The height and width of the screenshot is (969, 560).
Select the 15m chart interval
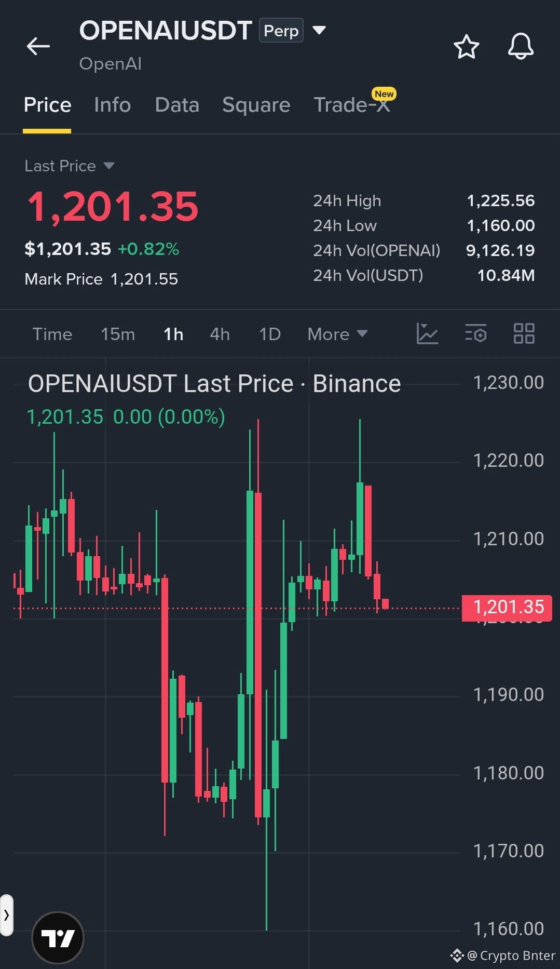[118, 334]
